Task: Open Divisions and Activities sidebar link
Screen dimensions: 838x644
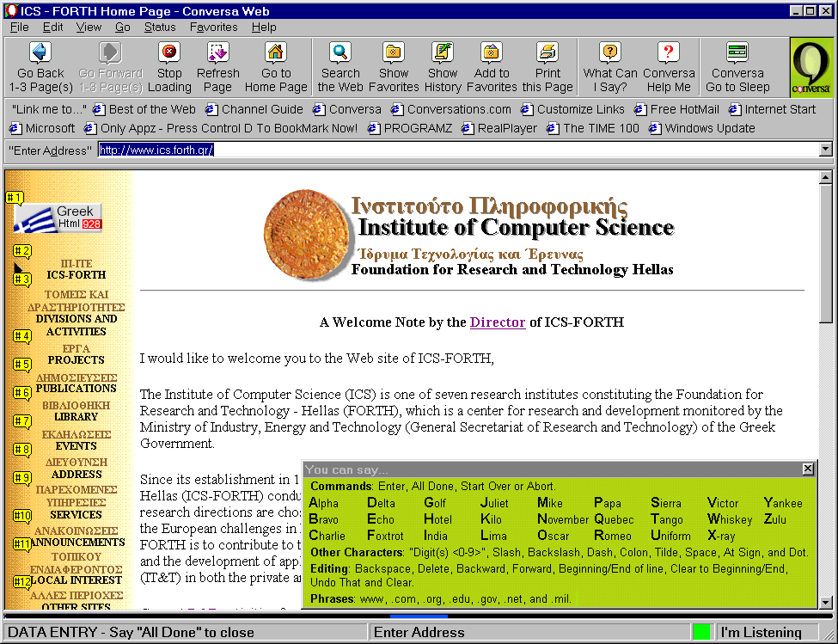Action: (76, 313)
